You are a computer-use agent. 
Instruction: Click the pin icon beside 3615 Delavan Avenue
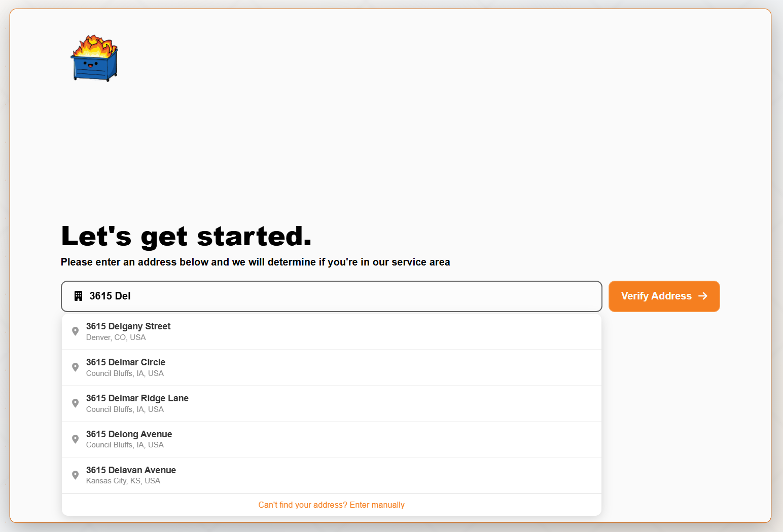[75, 475]
